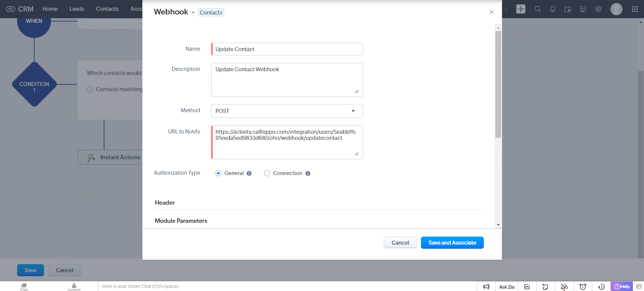Open the Chats icon in bottom bar

tap(24, 287)
